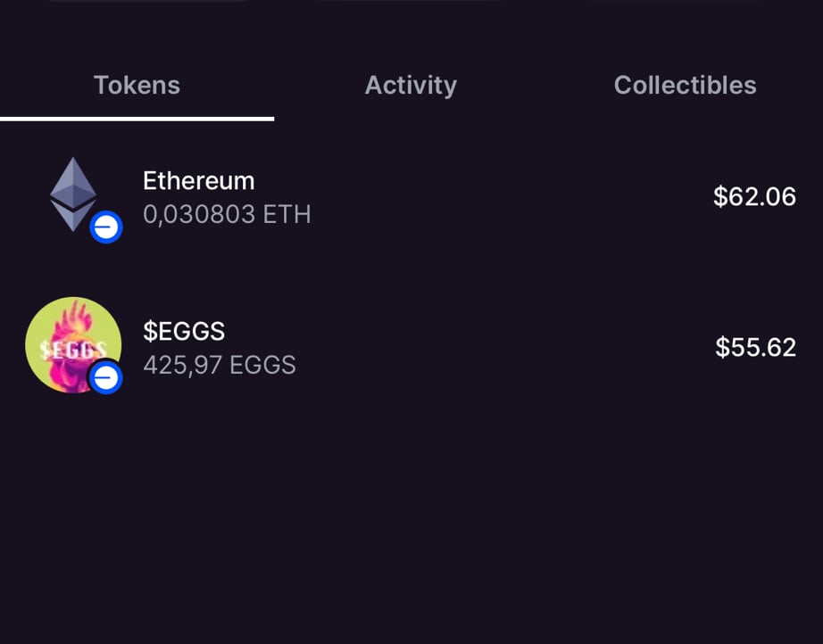Image resolution: width=823 pixels, height=644 pixels.
Task: Tap the ETH ticker in the Ethereum balance
Action: (x=287, y=215)
